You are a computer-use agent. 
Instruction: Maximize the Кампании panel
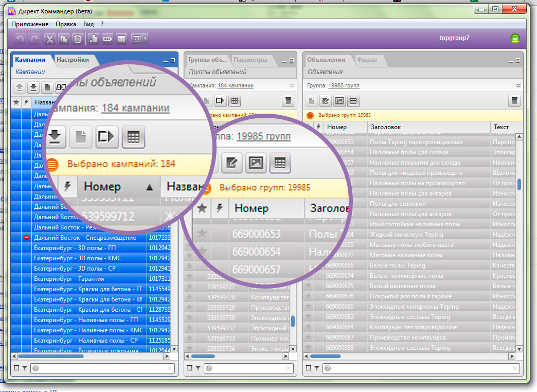(x=173, y=60)
